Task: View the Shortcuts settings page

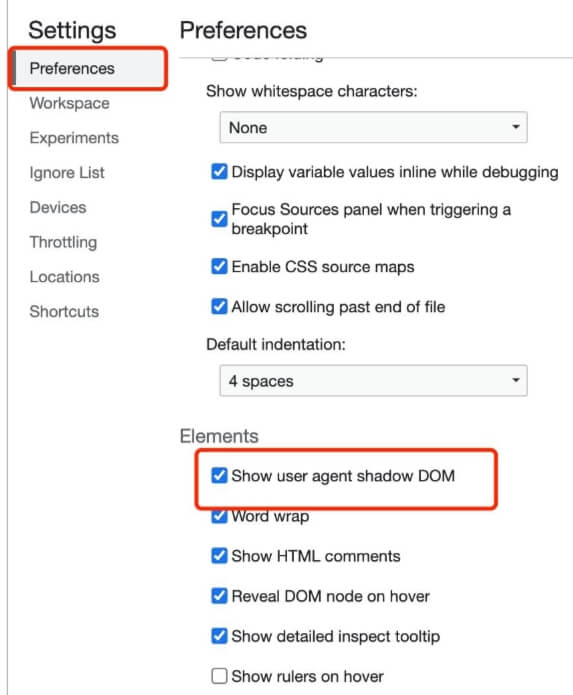Action: pyautogui.click(x=64, y=312)
